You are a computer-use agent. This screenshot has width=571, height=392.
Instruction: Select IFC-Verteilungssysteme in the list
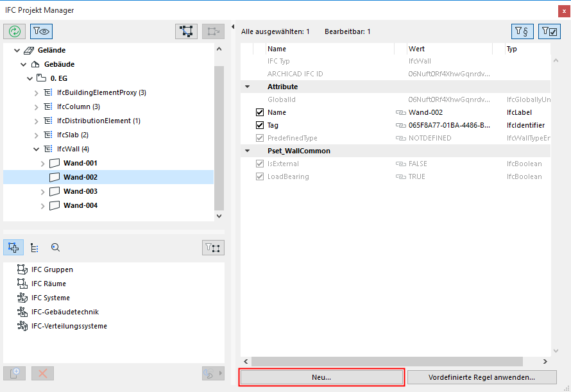tap(69, 326)
